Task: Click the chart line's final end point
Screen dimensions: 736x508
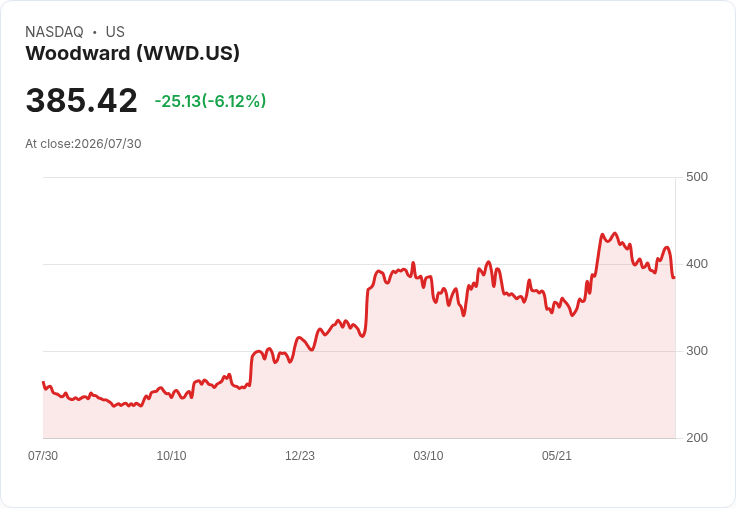Action: tap(674, 277)
